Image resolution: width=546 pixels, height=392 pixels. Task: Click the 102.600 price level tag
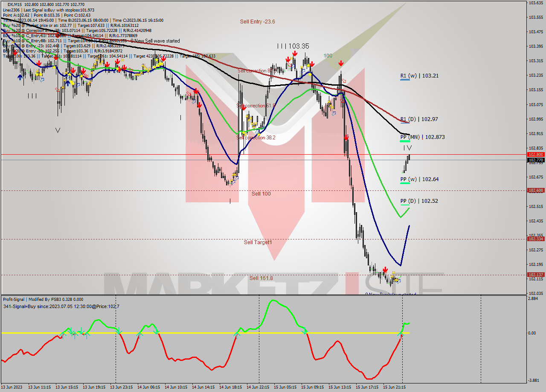tap(536, 190)
